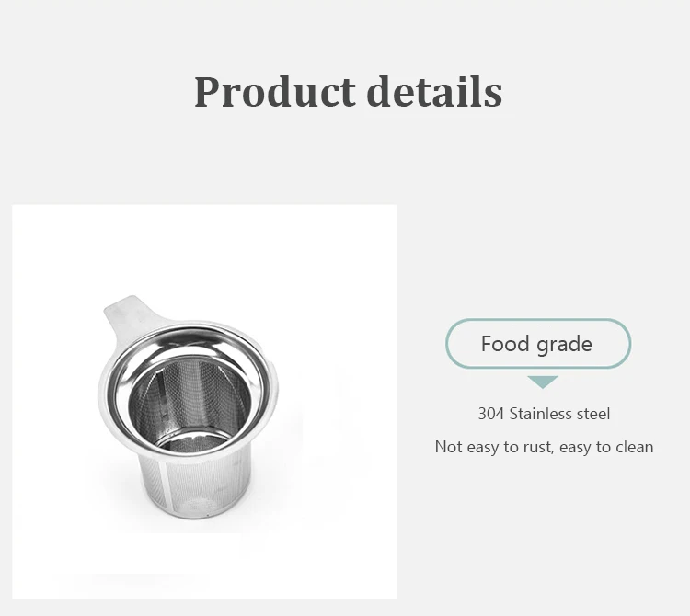Click the word details in the heading
Image resolution: width=690 pixels, height=616 pixels.
click(434, 92)
